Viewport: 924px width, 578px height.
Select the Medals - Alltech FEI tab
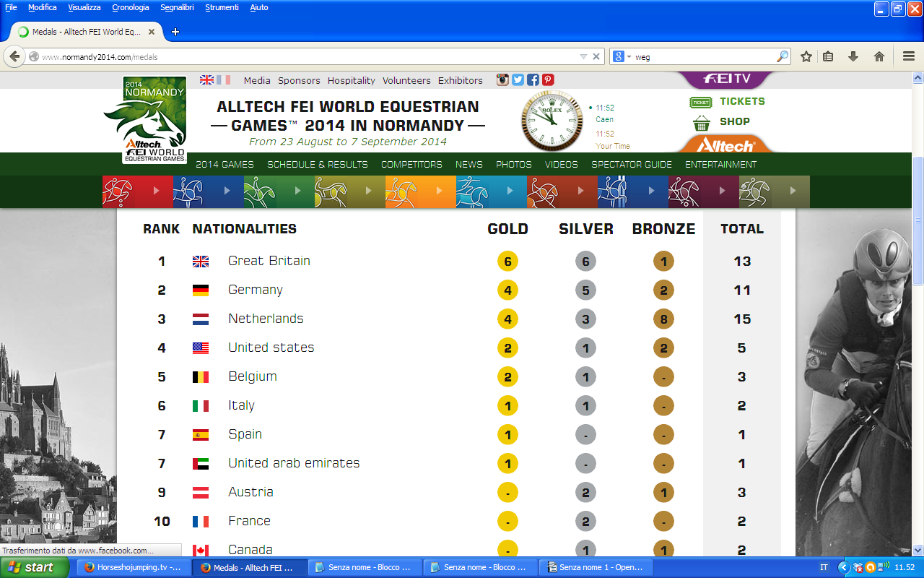(87, 32)
